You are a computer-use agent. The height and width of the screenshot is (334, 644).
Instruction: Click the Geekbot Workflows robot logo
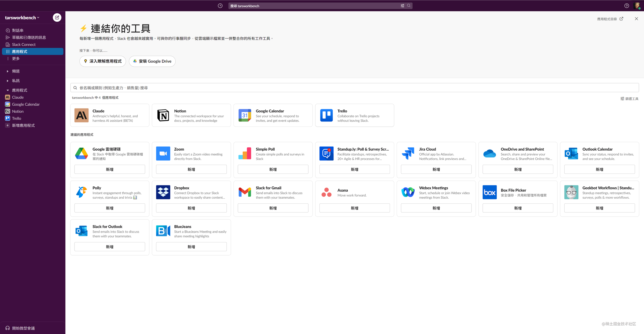[x=571, y=192]
